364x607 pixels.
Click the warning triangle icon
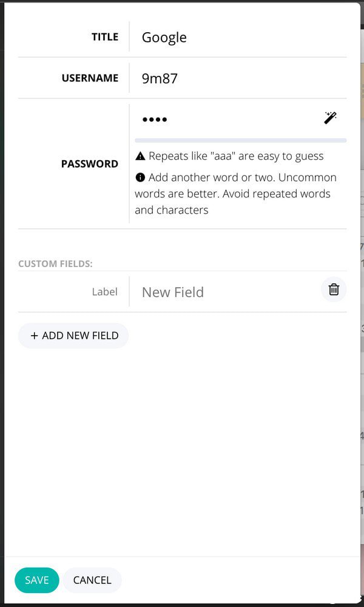click(141, 156)
